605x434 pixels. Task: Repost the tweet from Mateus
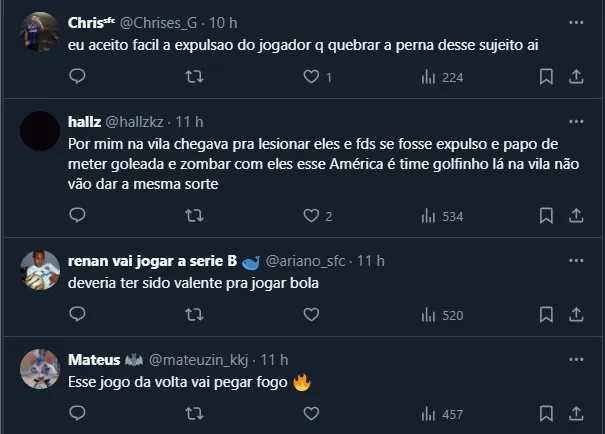tap(194, 414)
